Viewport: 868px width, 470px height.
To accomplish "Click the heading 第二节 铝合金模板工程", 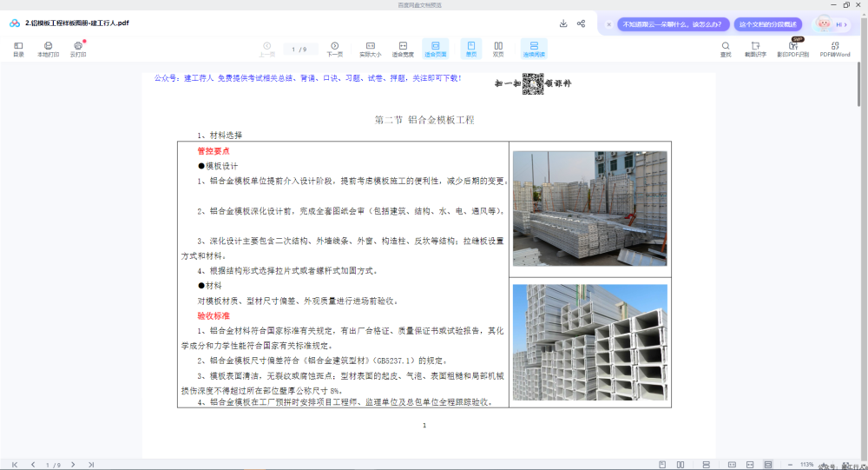I will tap(424, 120).
